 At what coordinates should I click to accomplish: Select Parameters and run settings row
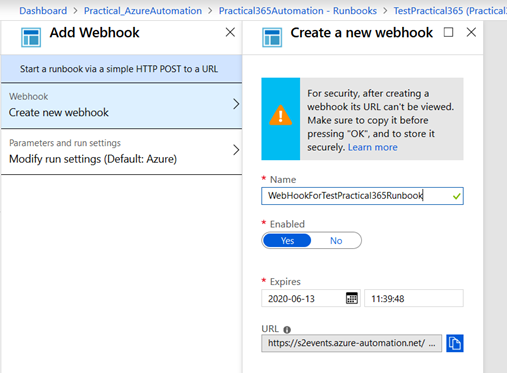(x=121, y=152)
